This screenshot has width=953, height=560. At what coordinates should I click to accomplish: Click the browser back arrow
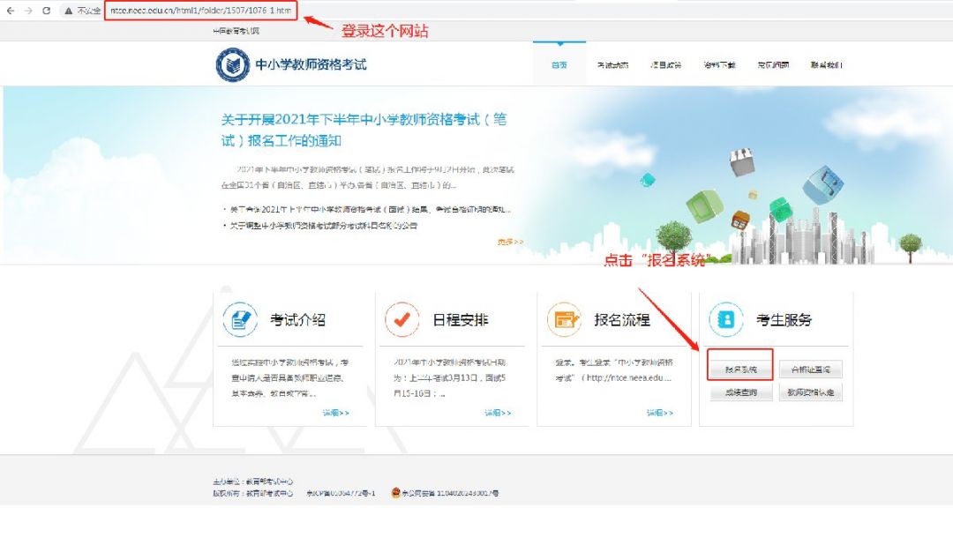tap(11, 11)
